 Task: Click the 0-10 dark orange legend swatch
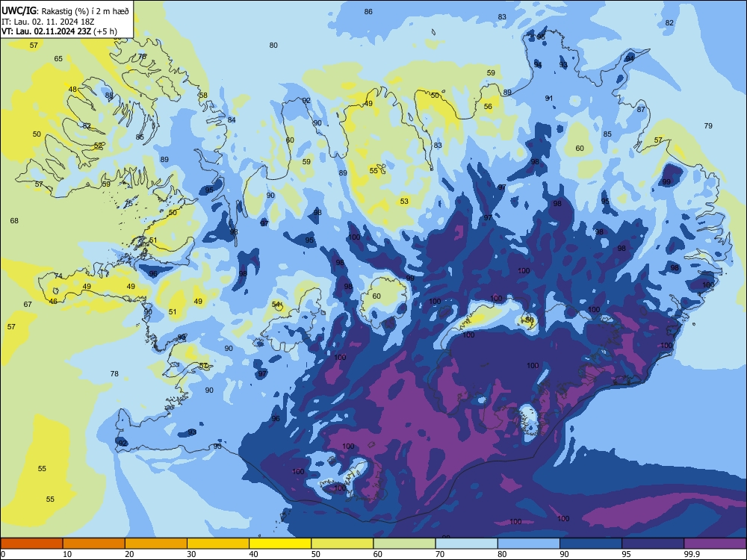tap(31, 544)
